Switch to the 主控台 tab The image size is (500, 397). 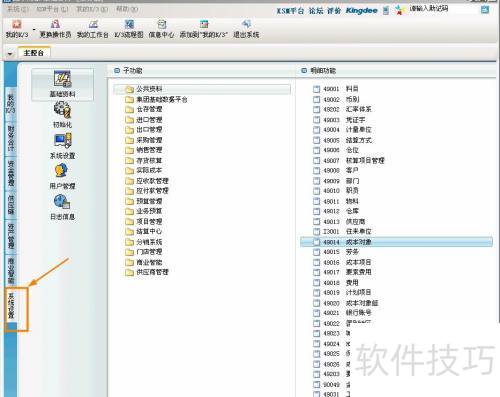[x=34, y=53]
